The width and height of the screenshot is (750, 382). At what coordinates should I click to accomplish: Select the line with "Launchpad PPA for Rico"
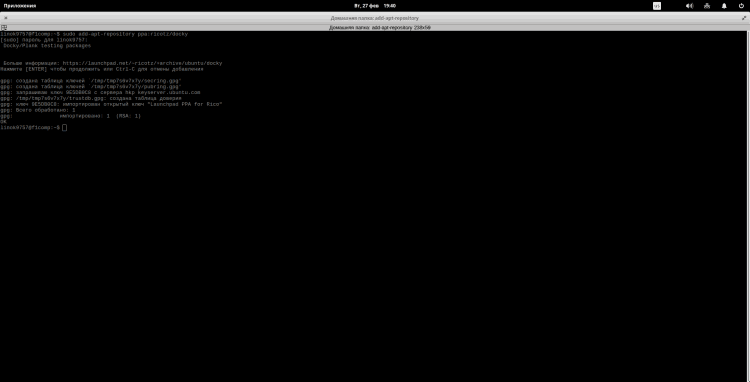click(x=111, y=104)
